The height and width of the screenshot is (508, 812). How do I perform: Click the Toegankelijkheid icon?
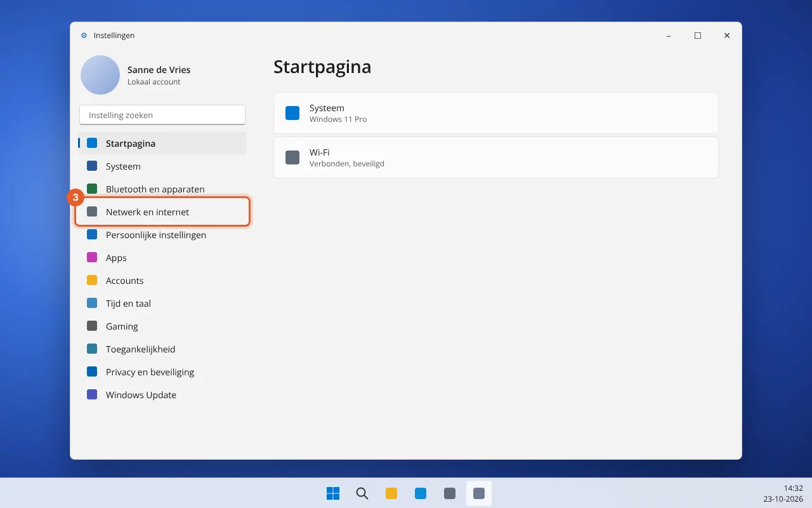click(92, 349)
